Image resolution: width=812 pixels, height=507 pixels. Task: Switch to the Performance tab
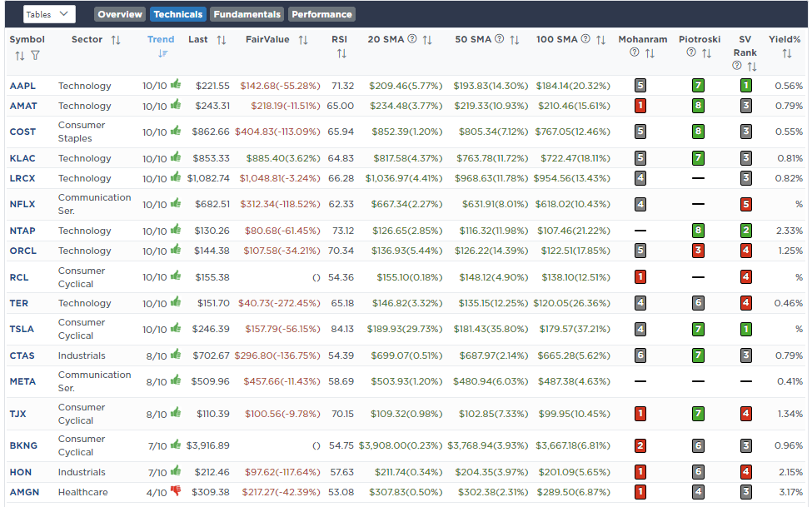pos(321,14)
